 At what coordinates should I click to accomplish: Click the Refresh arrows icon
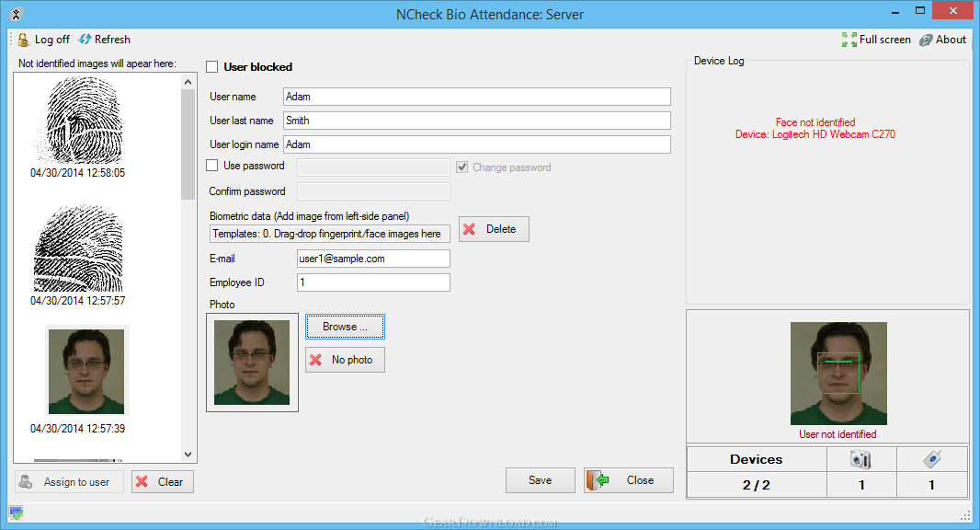tap(85, 40)
